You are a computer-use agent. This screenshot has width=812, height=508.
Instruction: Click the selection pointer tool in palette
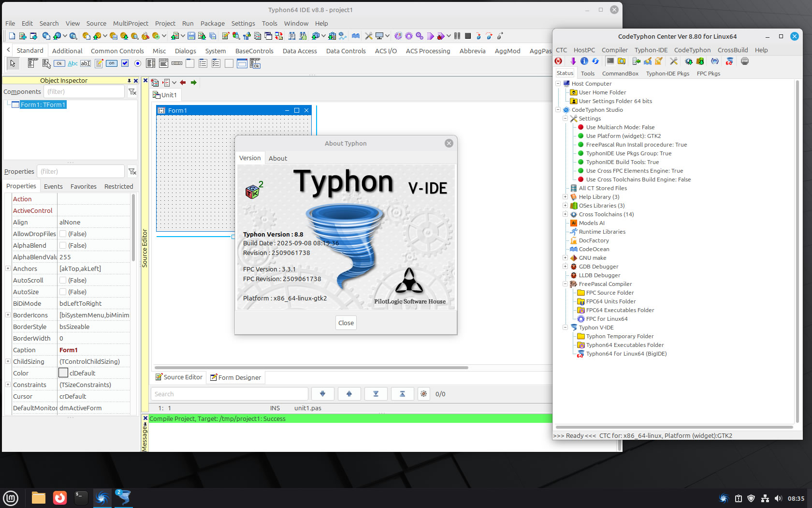pyautogui.click(x=13, y=63)
